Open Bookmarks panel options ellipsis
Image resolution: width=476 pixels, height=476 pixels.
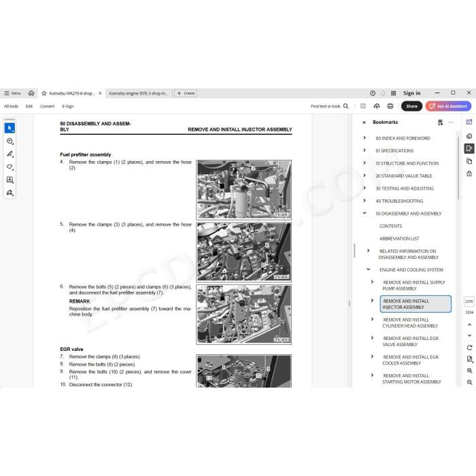coord(451,122)
